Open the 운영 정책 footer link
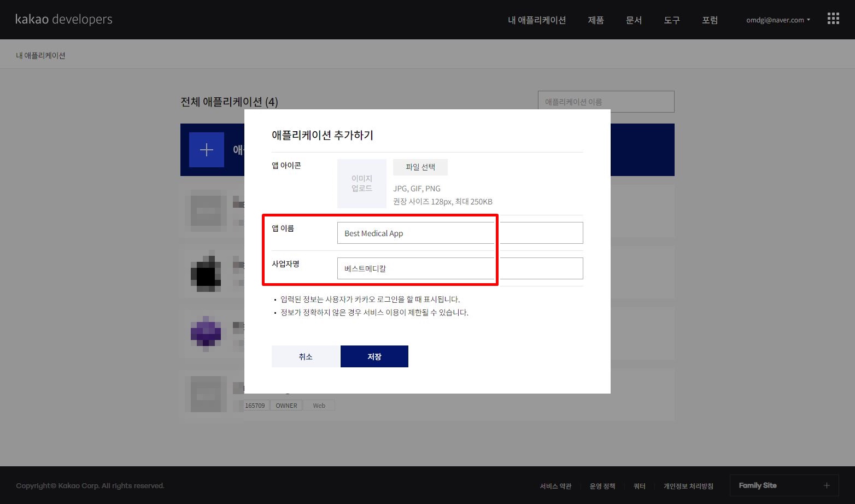Image resolution: width=855 pixels, height=504 pixels. (602, 486)
